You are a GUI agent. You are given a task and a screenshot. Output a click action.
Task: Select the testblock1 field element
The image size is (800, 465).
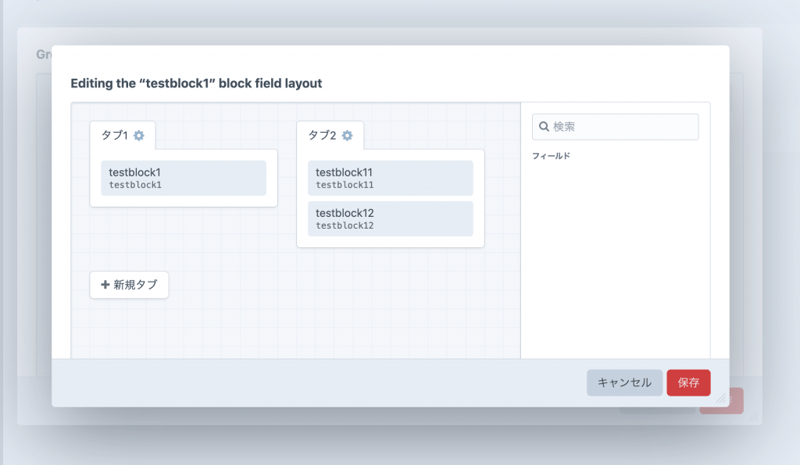183,178
